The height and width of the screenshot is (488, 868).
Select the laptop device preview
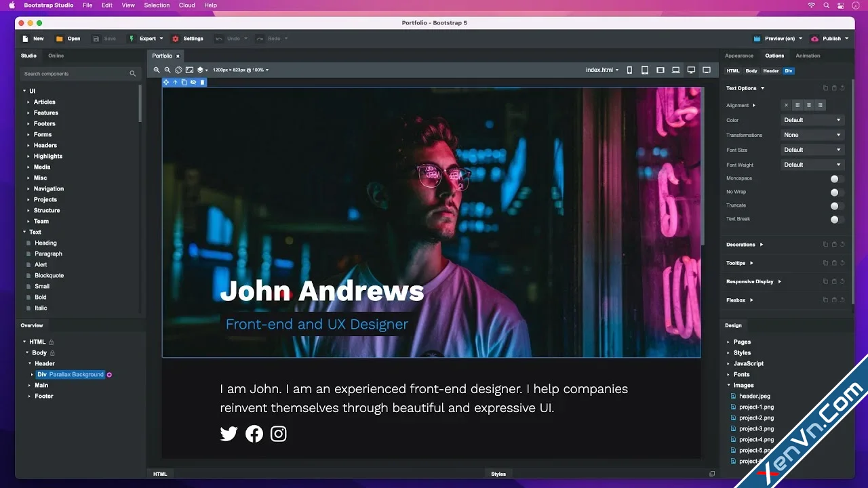click(676, 70)
